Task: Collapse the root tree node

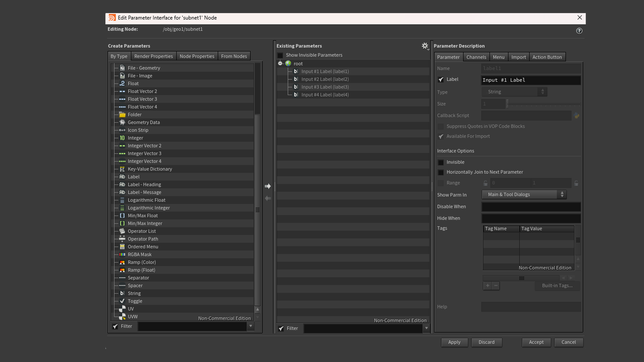Action: (x=280, y=63)
